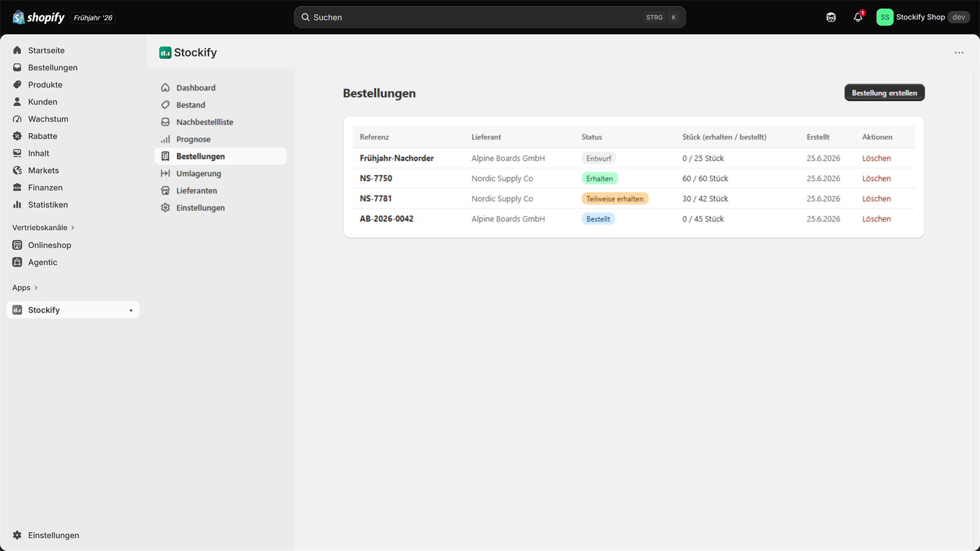Viewport: 980px width, 551px height.
Task: Expand the Apps section chevron
Action: click(36, 288)
